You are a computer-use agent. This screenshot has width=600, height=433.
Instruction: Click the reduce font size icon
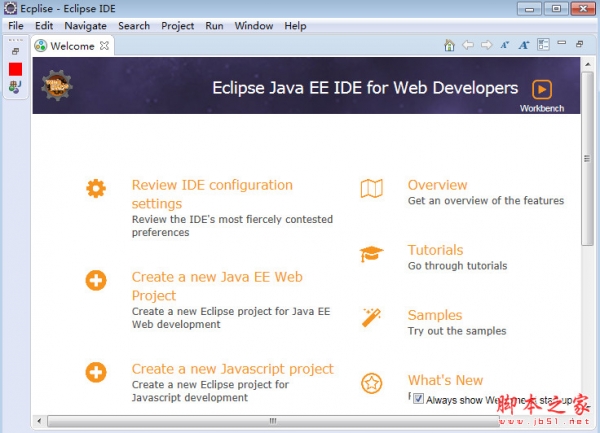point(505,45)
